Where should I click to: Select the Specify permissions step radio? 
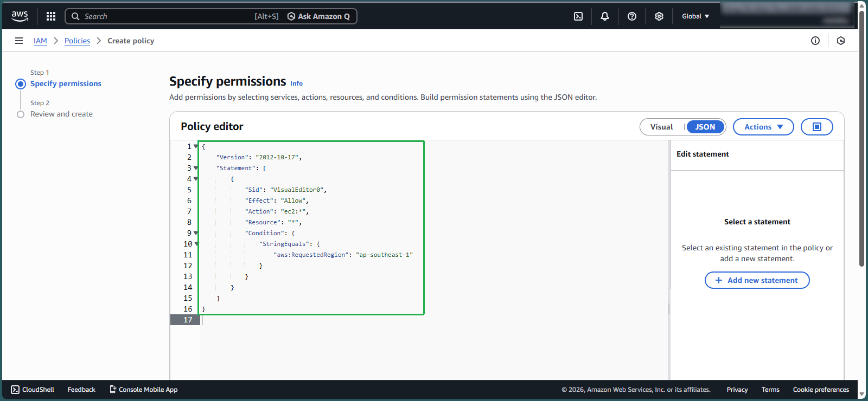point(21,84)
